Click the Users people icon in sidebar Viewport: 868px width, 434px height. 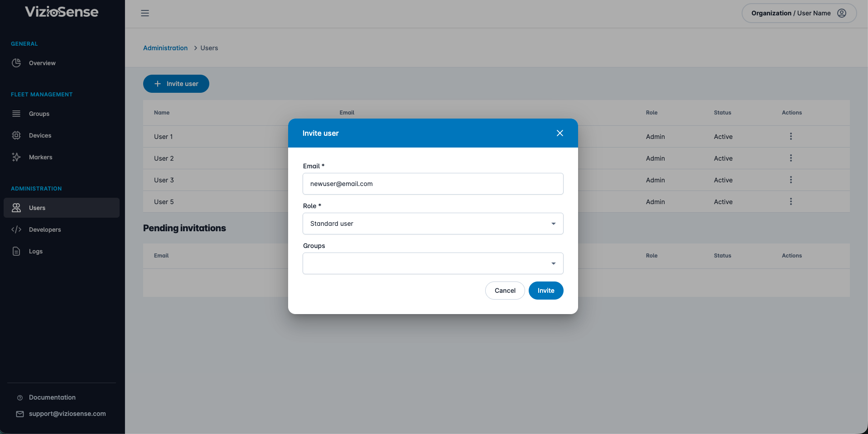tap(16, 208)
